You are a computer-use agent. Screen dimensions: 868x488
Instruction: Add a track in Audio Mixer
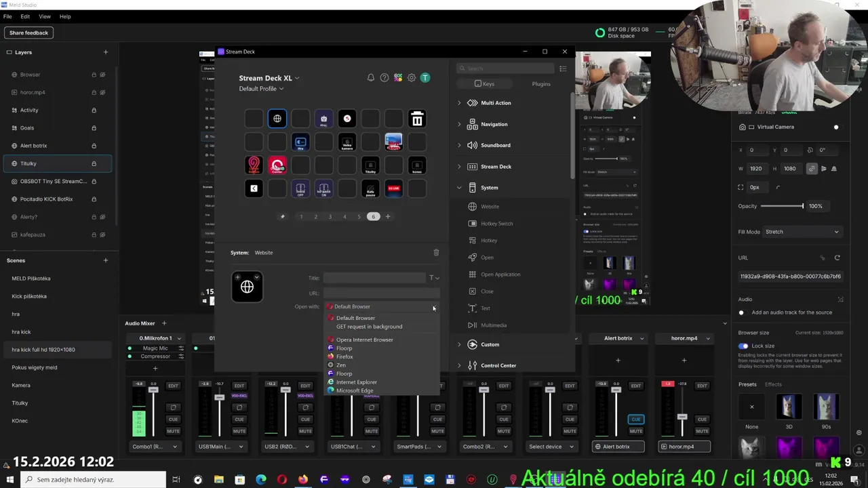(x=163, y=323)
